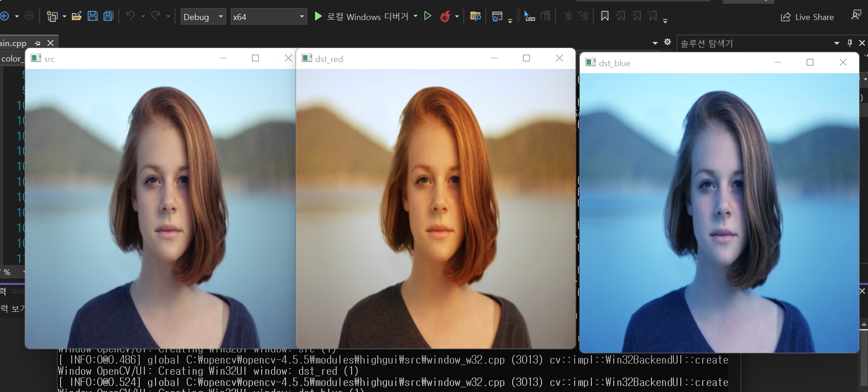This screenshot has width=868, height=392.
Task: Click the 'INFO:0@0.524' console log line
Action: pos(393,382)
